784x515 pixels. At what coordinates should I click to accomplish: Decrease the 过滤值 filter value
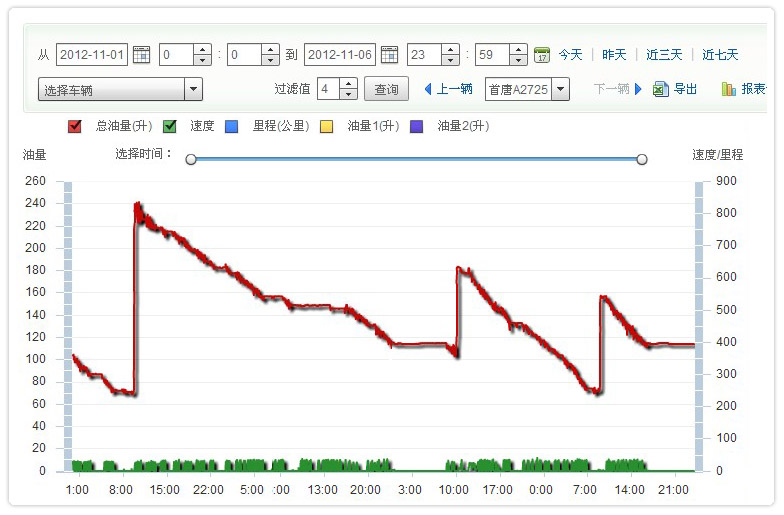coord(348,94)
